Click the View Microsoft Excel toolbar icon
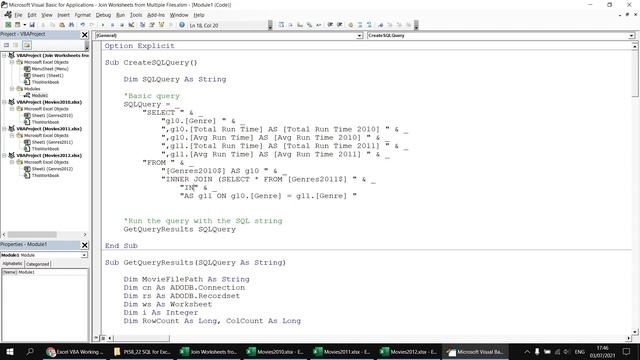Viewport: 640px width, 360px height. [x=8, y=25]
